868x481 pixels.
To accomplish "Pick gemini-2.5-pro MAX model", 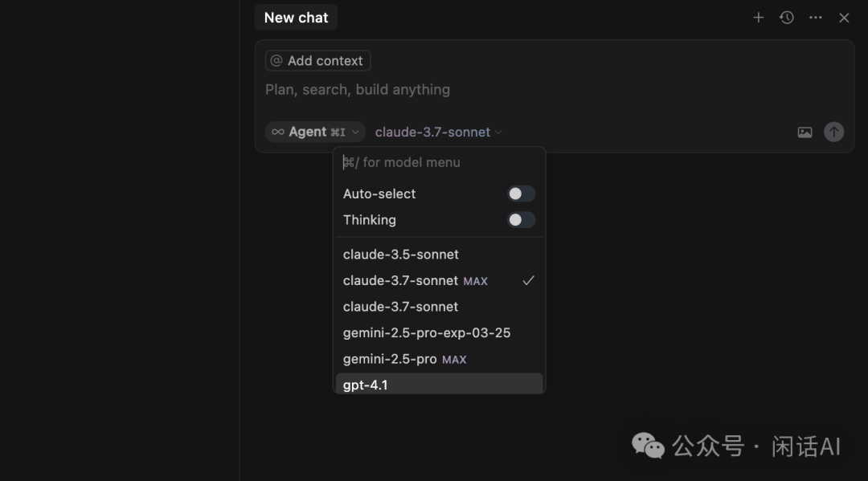I will click(x=404, y=359).
